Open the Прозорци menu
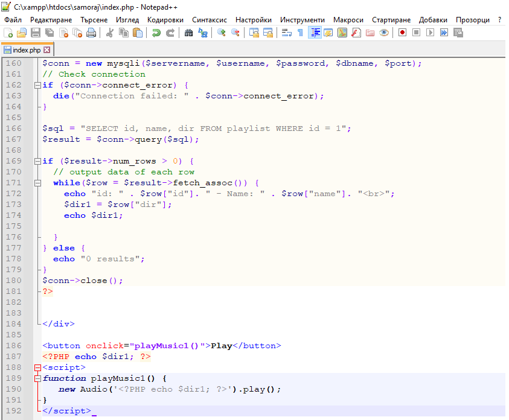The height and width of the screenshot is (420, 509). 473,20
